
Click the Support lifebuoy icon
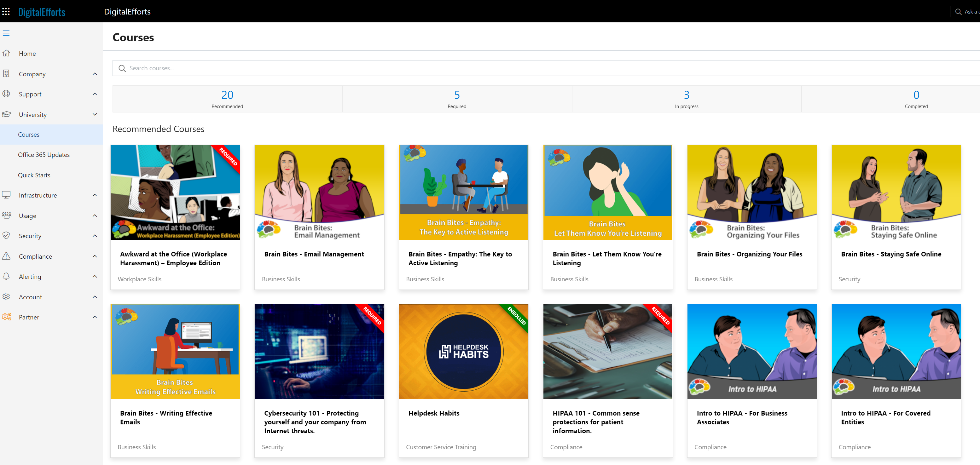coord(6,94)
